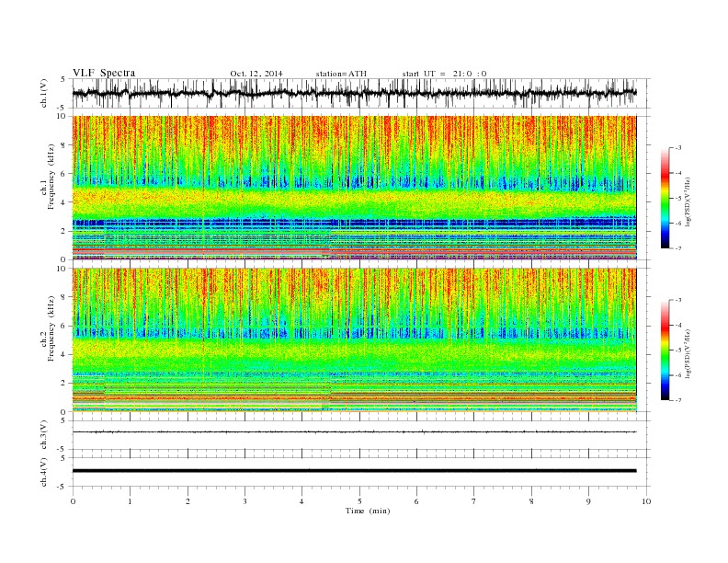Click the "-7" label on ch.2 color bar
Screen dimensions: 728x563
(678, 400)
